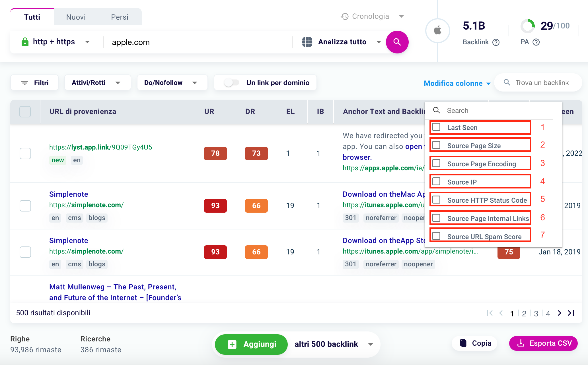Toggle the Last Seen column checkbox
This screenshot has width=588, height=365.
(x=437, y=127)
